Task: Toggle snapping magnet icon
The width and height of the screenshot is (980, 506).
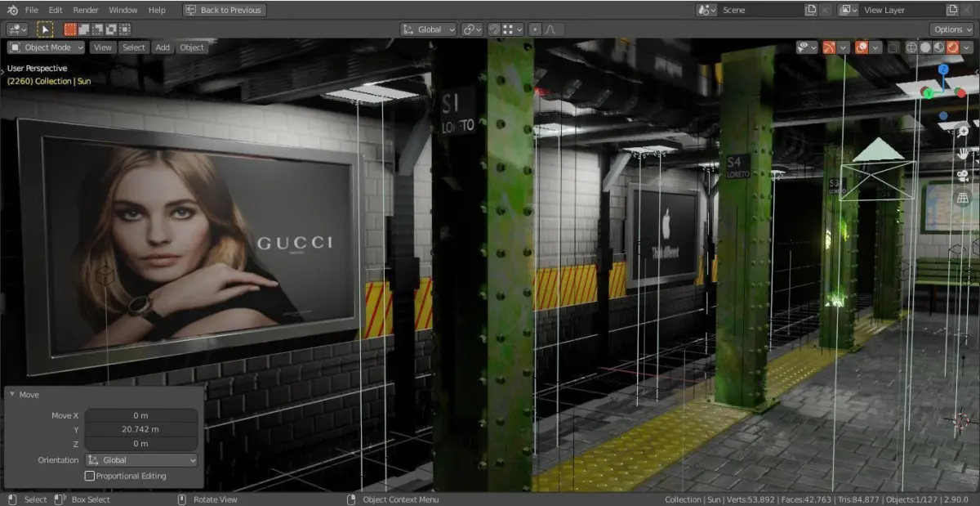Action: pyautogui.click(x=494, y=29)
